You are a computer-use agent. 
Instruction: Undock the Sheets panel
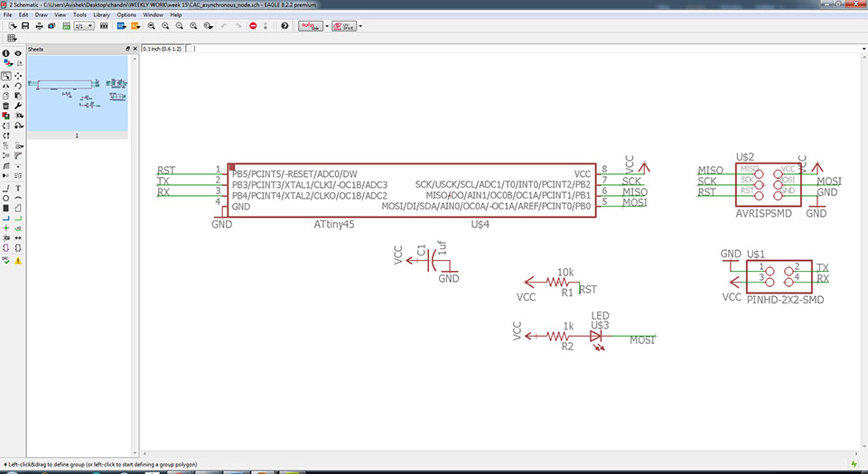pyautogui.click(x=127, y=49)
